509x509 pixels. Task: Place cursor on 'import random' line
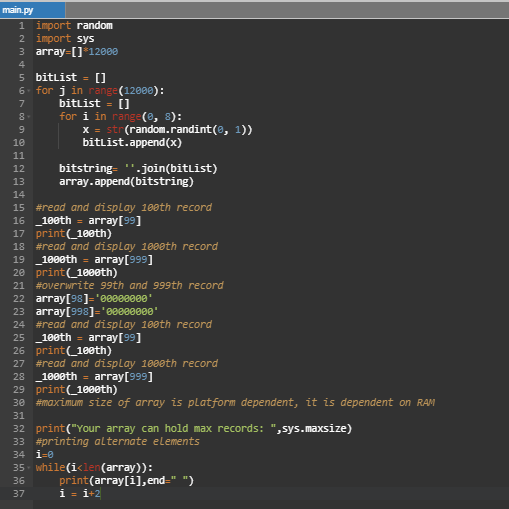tap(74, 26)
